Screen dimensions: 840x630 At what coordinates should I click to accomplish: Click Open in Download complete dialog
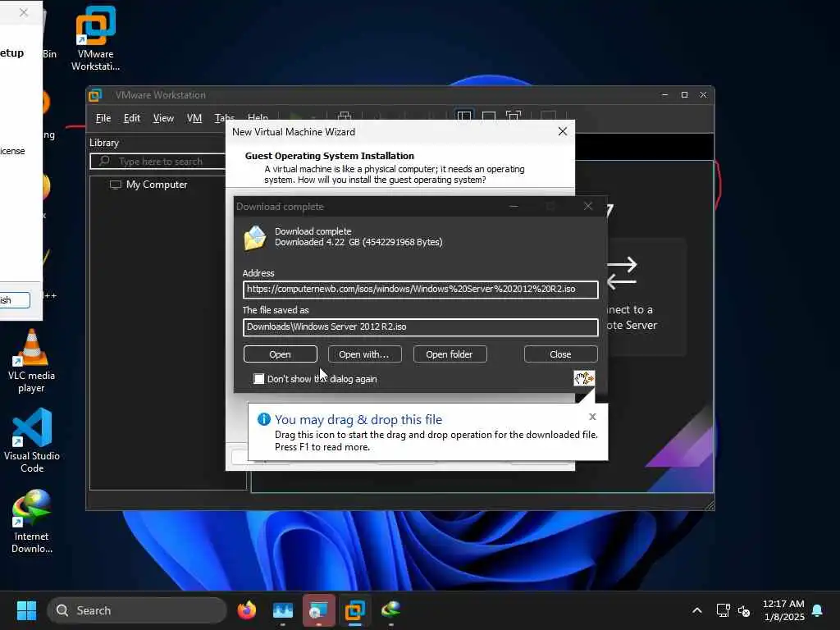[281, 354]
